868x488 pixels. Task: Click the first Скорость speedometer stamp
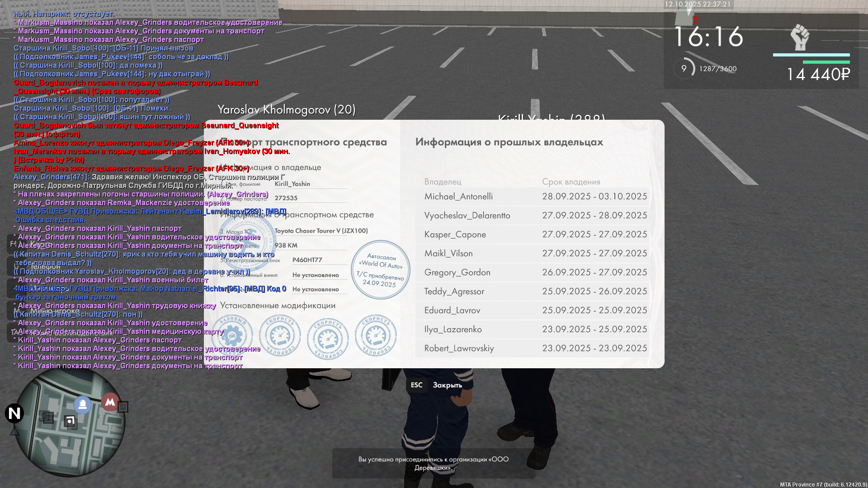point(280,336)
